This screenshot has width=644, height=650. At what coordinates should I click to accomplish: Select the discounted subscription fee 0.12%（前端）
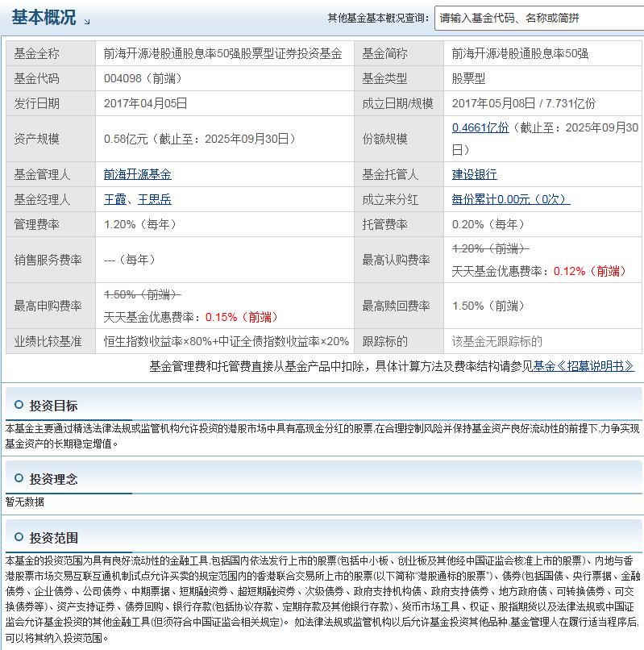[590, 272]
